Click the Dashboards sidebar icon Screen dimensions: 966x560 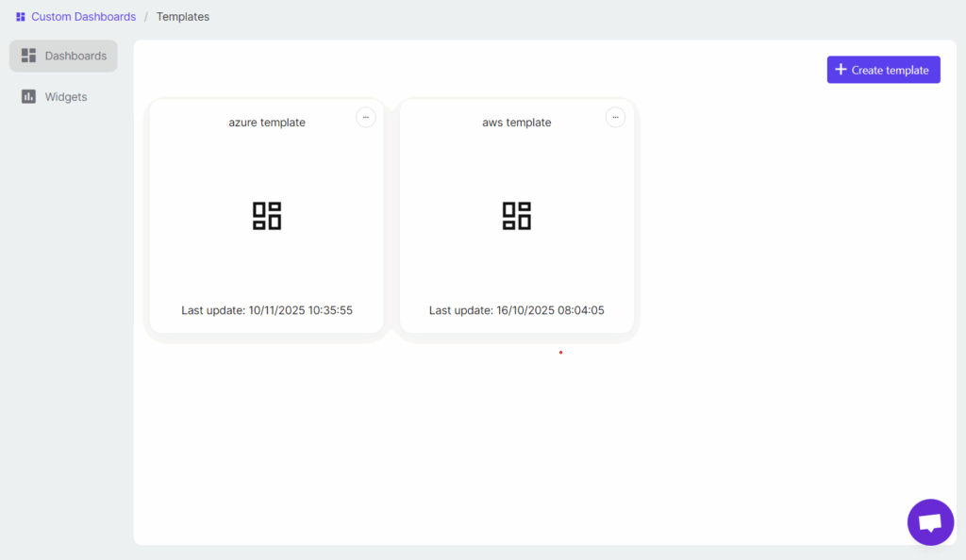point(28,56)
